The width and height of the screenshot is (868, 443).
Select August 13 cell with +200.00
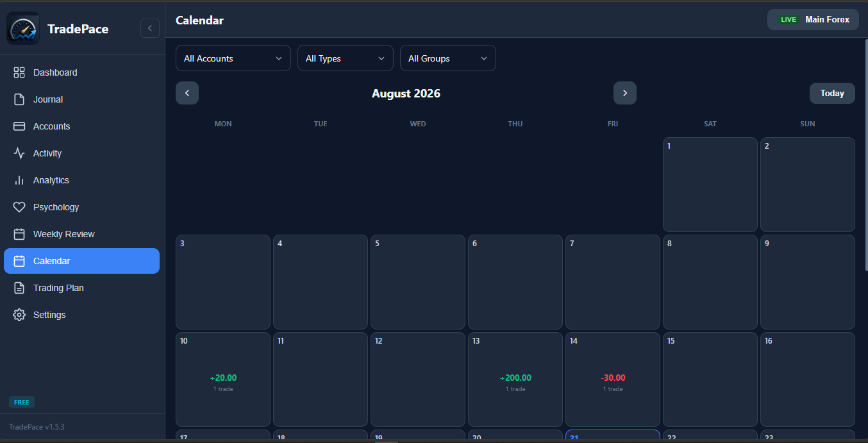tap(515, 380)
